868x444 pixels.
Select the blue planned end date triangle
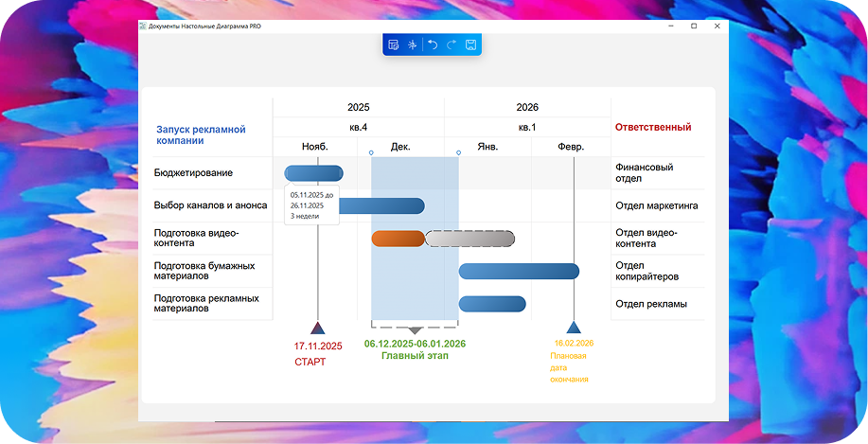pos(573,328)
